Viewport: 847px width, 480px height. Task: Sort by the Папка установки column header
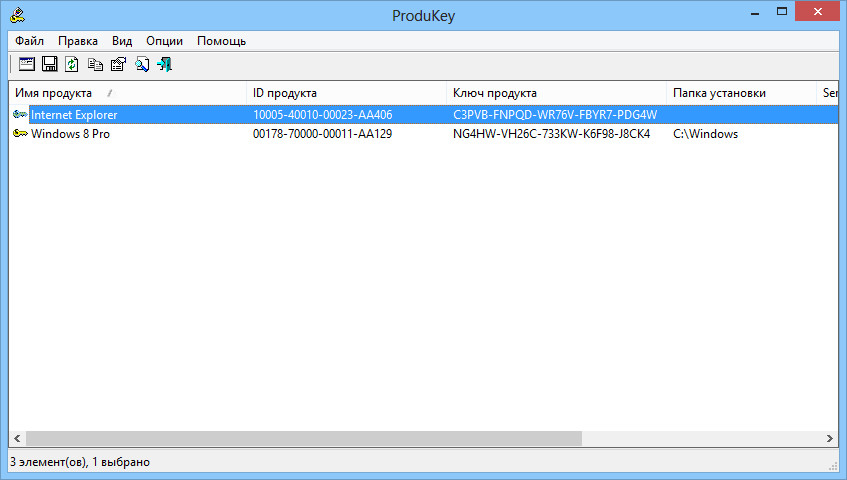[741, 93]
